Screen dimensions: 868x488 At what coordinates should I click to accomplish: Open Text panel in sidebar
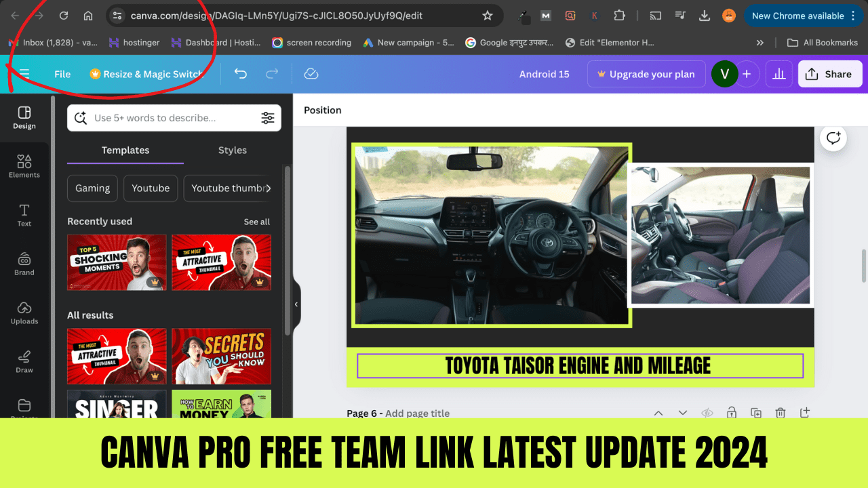[24, 216]
